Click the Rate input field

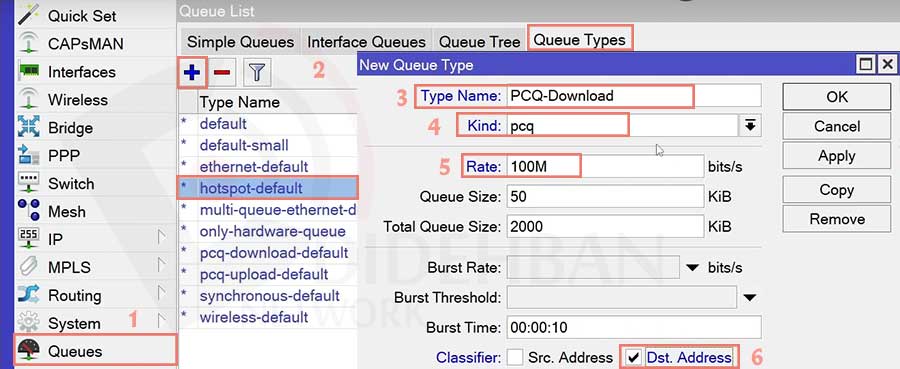tap(605, 166)
